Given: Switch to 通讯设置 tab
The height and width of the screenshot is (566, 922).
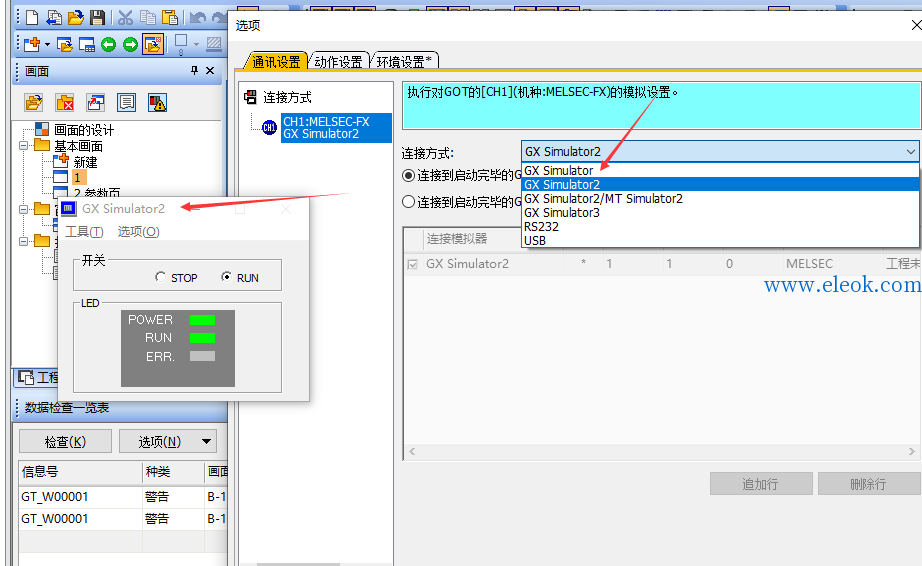Looking at the screenshot, I should [x=276, y=62].
